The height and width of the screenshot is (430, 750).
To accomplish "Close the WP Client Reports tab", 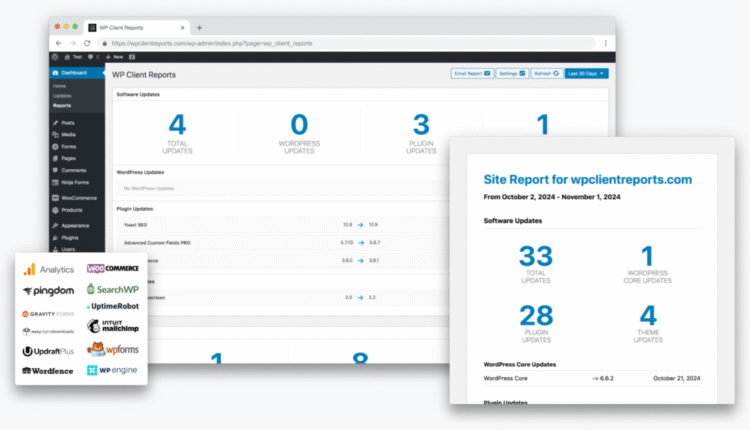I will [182, 28].
